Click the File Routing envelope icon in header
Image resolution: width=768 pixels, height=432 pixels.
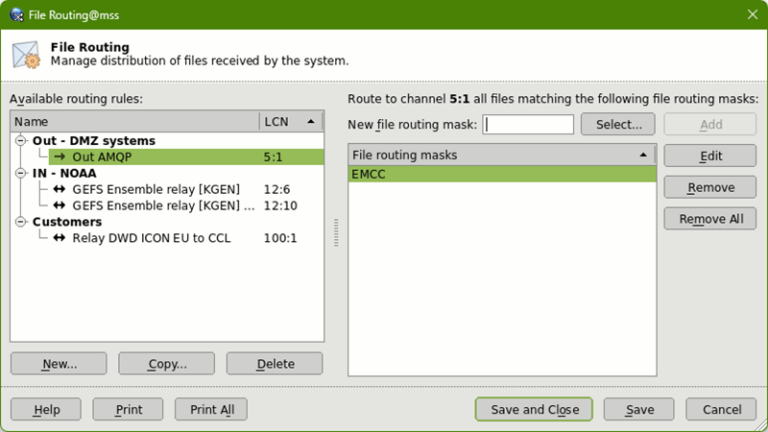(26, 54)
